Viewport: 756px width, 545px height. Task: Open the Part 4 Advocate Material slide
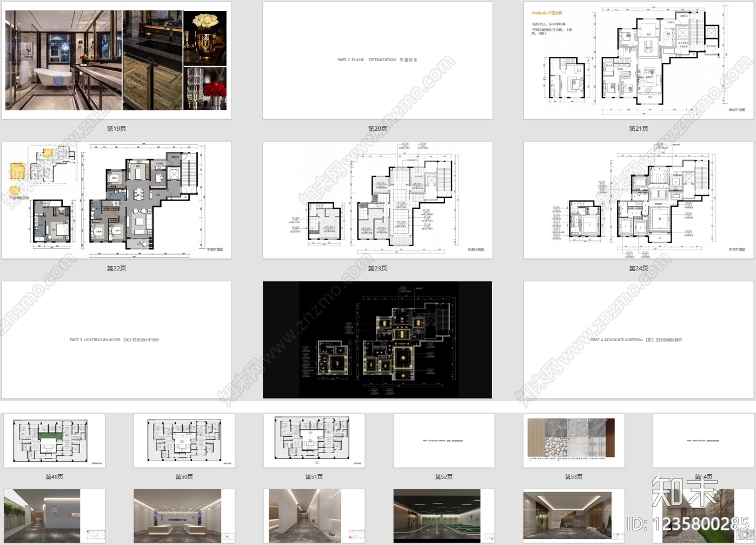(639, 340)
